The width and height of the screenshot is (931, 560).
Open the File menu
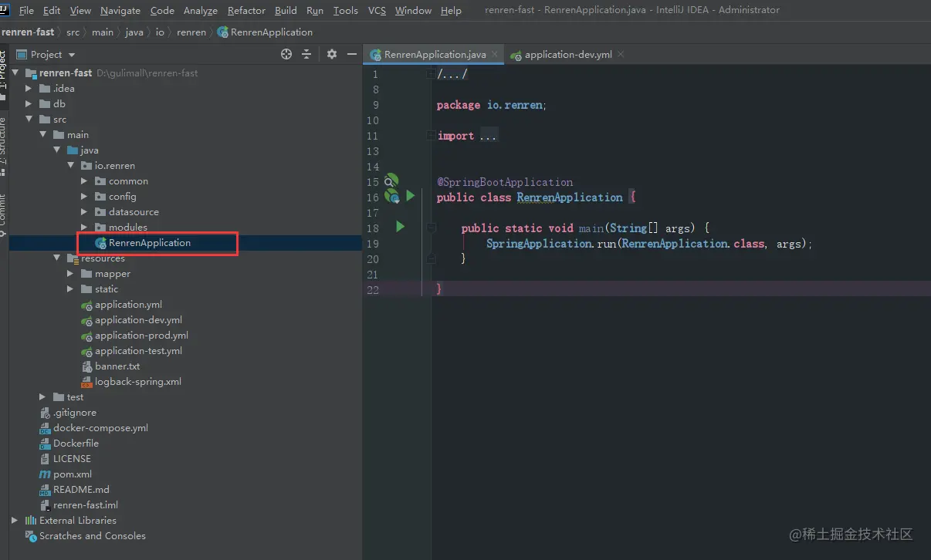[26, 11]
